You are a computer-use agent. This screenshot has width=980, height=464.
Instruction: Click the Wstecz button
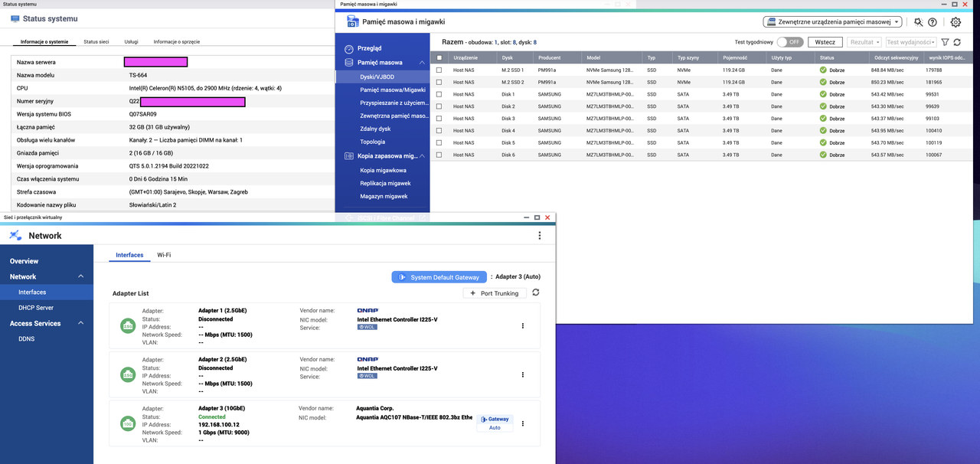click(825, 42)
